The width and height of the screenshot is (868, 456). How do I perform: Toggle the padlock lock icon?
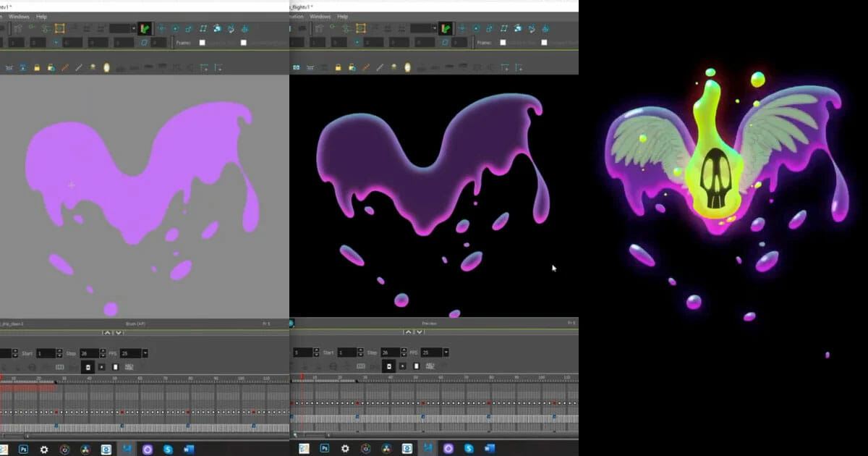click(x=38, y=67)
